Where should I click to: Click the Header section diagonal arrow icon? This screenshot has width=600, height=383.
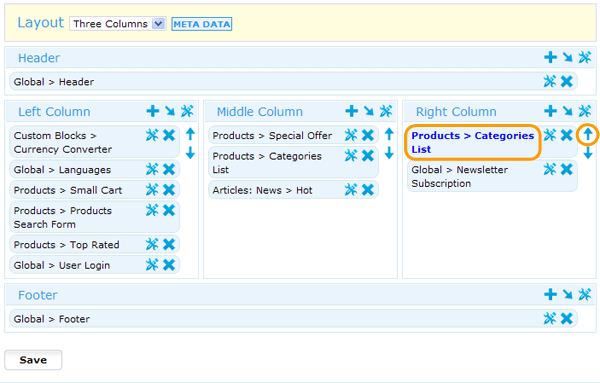click(x=567, y=57)
